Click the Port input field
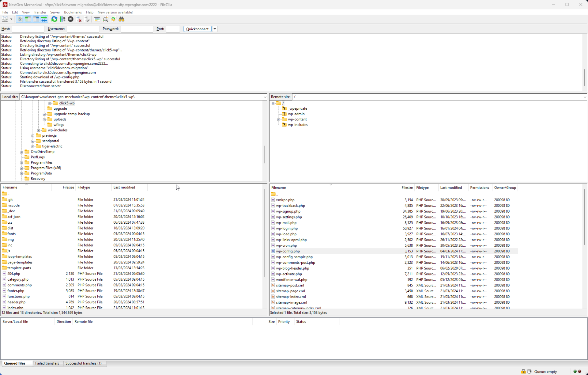The height and width of the screenshot is (375, 588). (x=173, y=29)
